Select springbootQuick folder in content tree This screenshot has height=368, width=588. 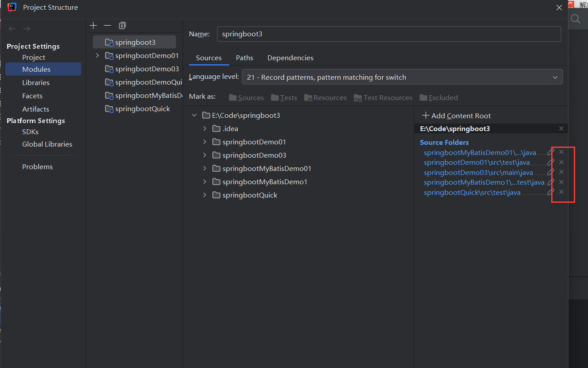click(x=245, y=195)
